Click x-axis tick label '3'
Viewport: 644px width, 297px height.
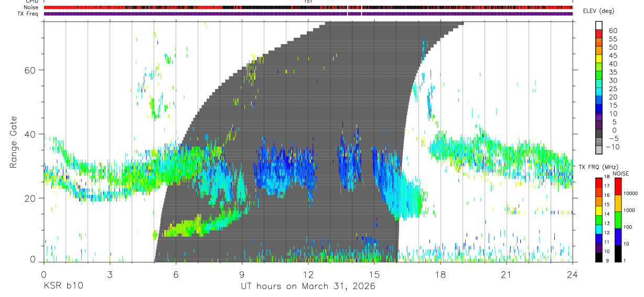(110, 274)
